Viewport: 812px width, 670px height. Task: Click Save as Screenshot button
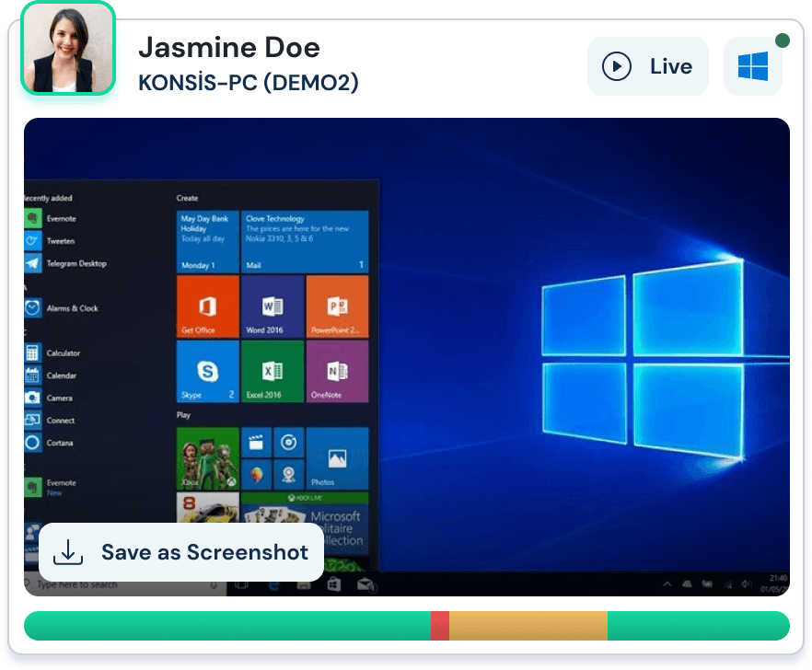(181, 552)
